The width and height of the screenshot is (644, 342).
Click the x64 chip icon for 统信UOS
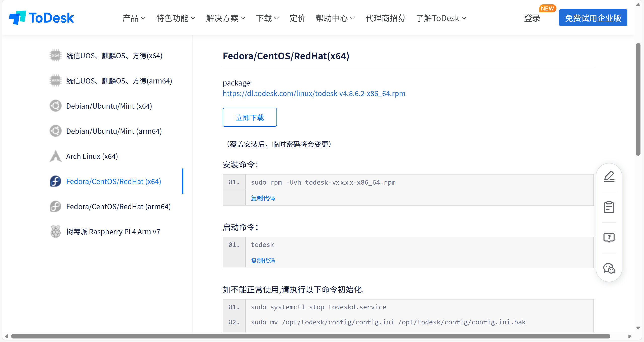click(x=56, y=56)
